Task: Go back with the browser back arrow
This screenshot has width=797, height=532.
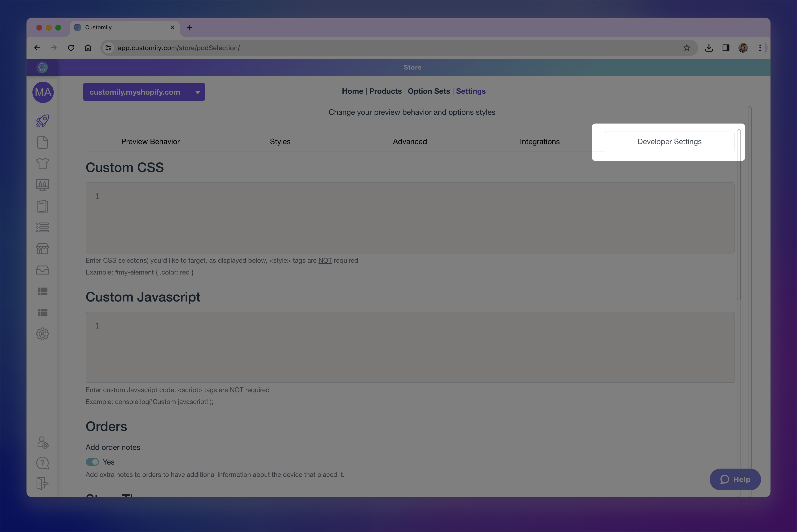Action: point(37,48)
